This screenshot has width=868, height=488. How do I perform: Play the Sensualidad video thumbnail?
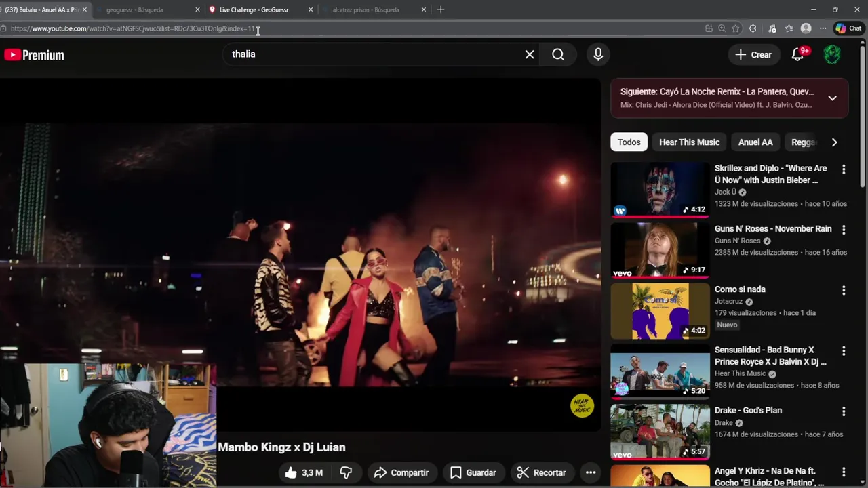click(x=660, y=371)
